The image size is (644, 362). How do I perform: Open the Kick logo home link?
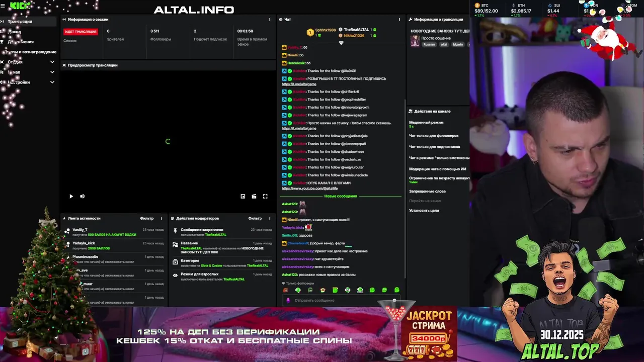pyautogui.click(x=19, y=6)
